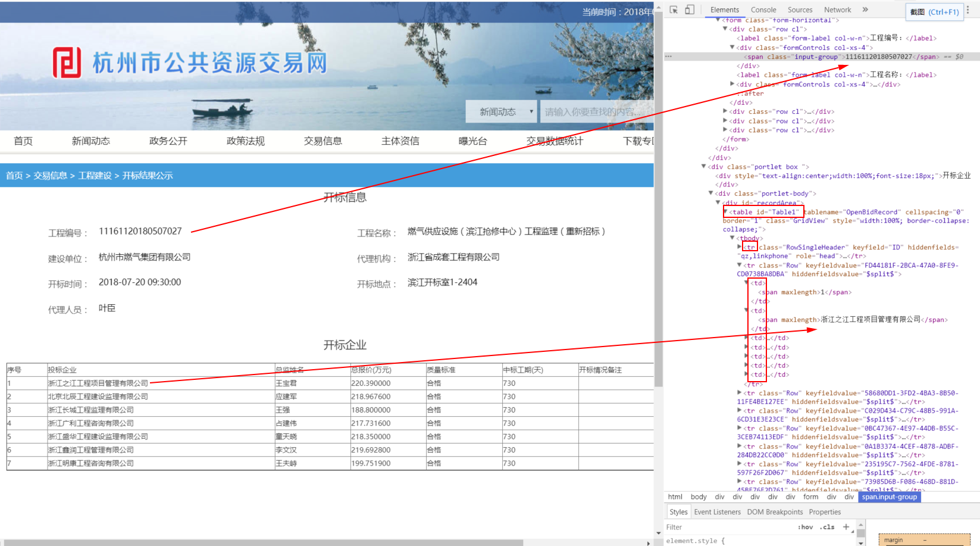Viewport: 980px width, 546px height.
Task: Activate the inspect element picker icon
Action: click(674, 10)
